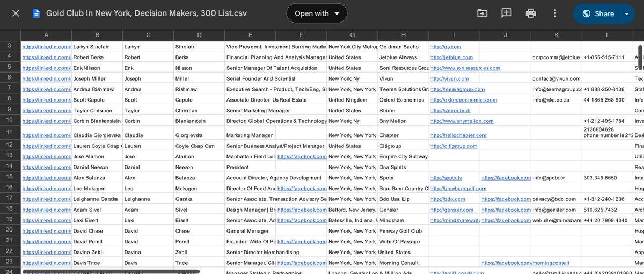Open the facebook.com/morningconsult link
644x274 pixels.
tap(525, 263)
